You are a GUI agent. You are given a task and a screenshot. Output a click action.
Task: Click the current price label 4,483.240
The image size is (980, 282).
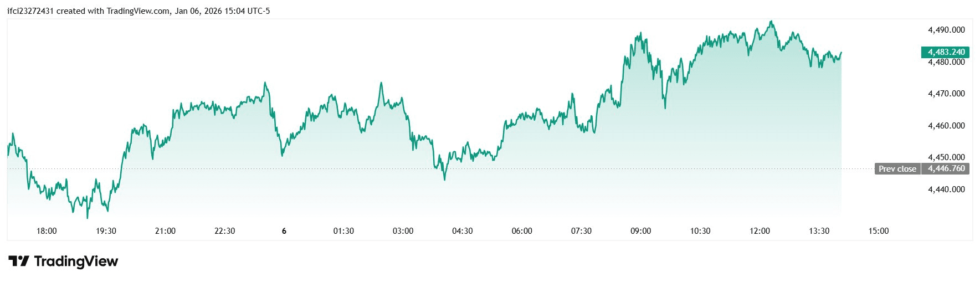946,52
